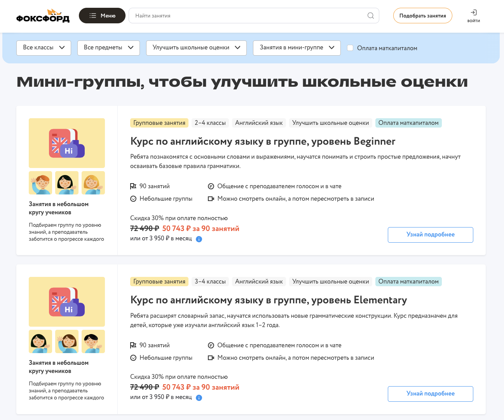This screenshot has height=420, width=504.
Task: Select the Улучшить школьные оценки filter
Action: point(196,47)
